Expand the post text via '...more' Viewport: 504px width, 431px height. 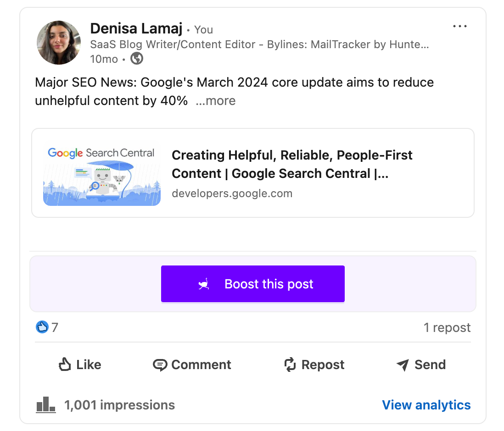[x=216, y=101]
